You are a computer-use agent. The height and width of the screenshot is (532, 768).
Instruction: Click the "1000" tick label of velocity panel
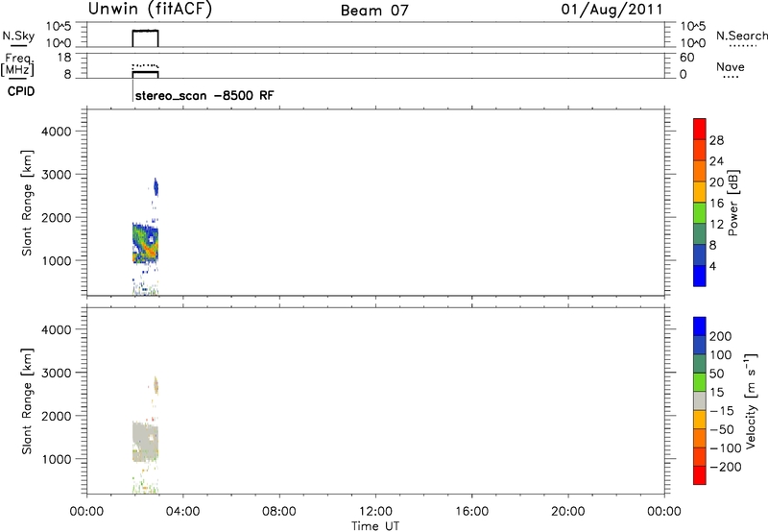[56, 459]
